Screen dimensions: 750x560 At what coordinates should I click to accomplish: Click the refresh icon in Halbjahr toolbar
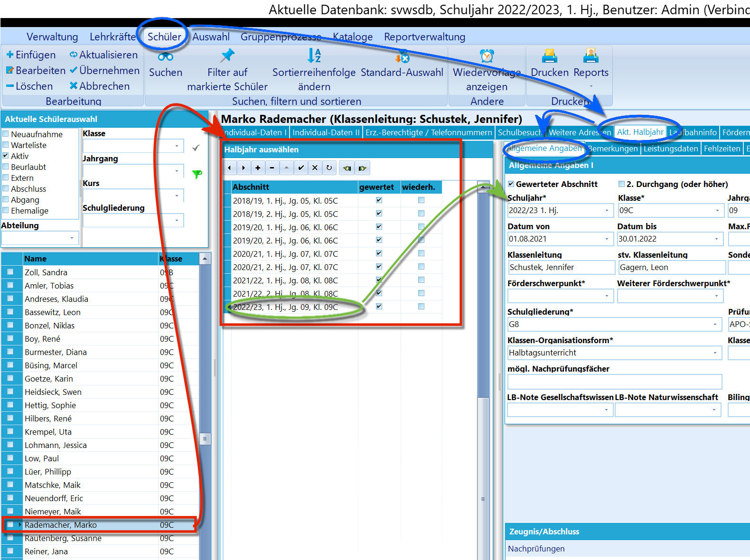(x=329, y=168)
